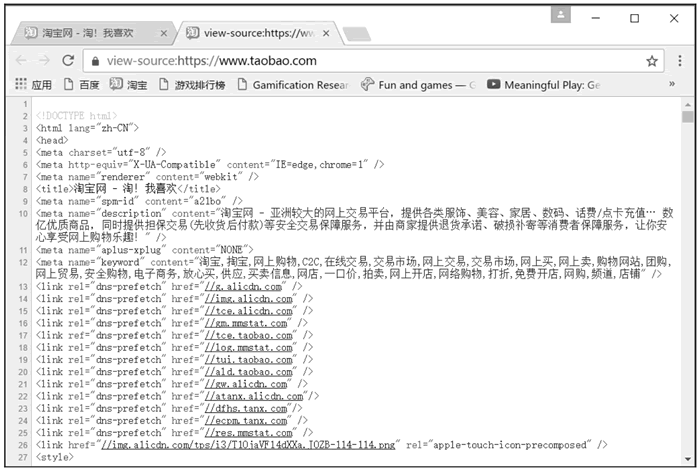Image resolution: width=700 pixels, height=471 pixels.
Task: Open the T10jaVF14dXXa PNG image link
Action: tap(248, 445)
